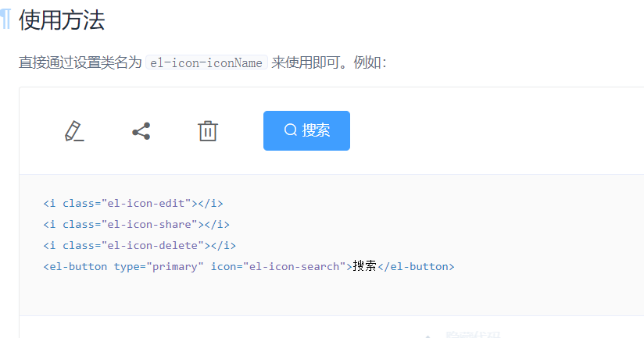Click the black 搜索 text in the code

364,266
